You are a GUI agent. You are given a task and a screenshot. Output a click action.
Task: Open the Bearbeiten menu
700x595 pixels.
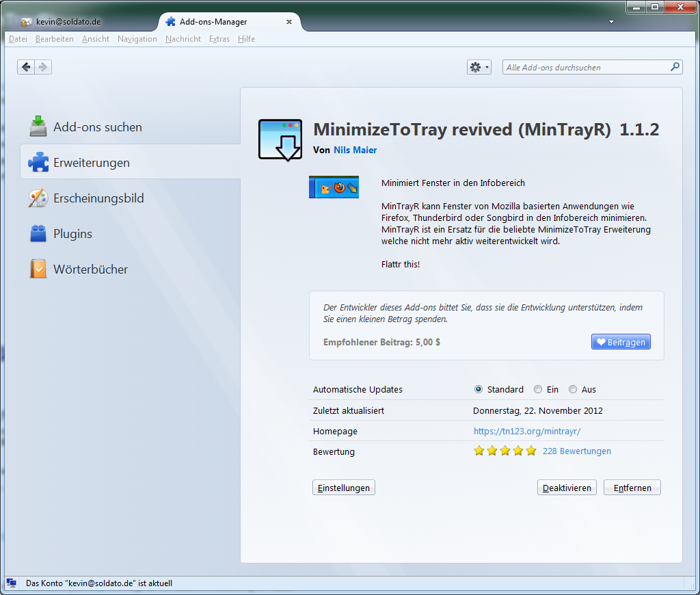(x=55, y=39)
